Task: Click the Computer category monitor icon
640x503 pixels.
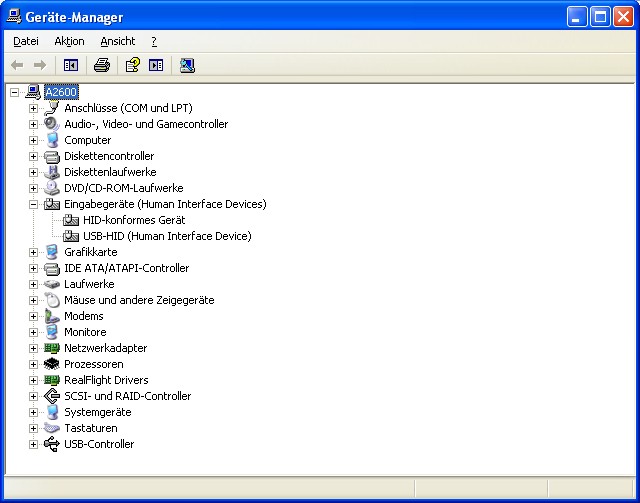Action: (x=52, y=140)
